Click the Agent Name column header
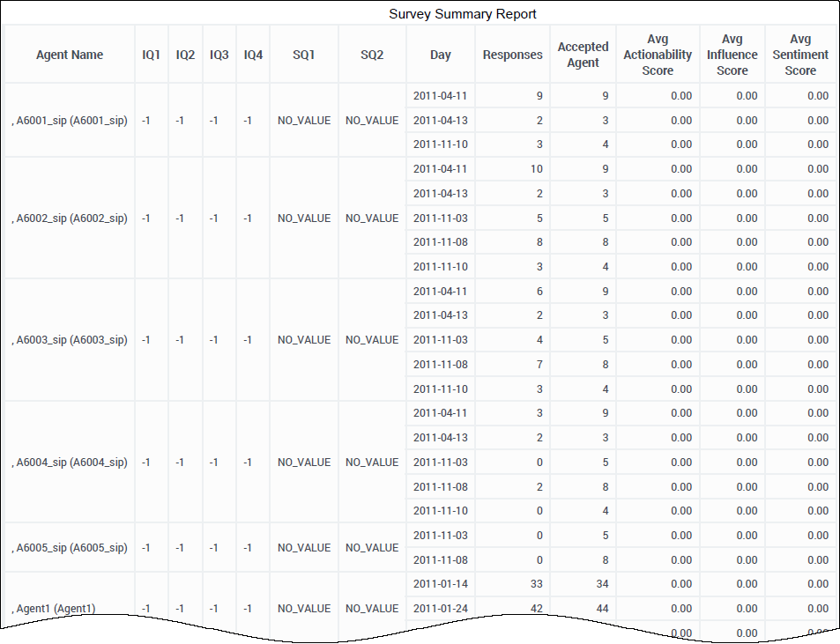Viewport: 840px width, 644px height. pyautogui.click(x=70, y=55)
